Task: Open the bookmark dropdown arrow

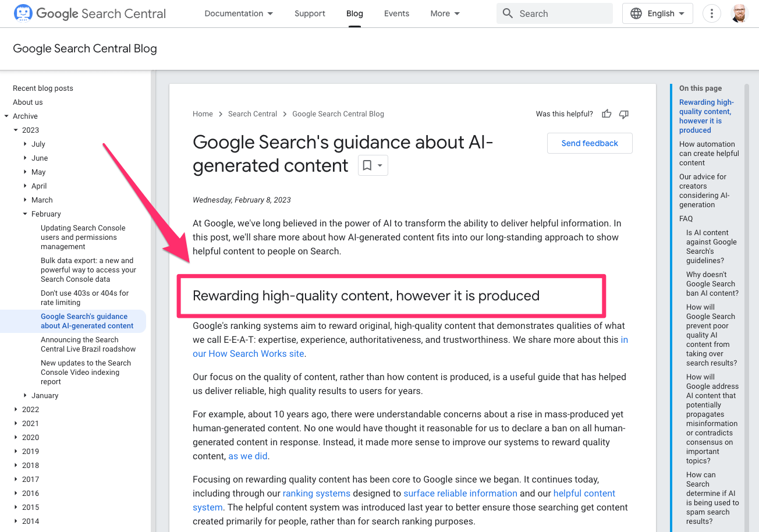Action: point(380,165)
